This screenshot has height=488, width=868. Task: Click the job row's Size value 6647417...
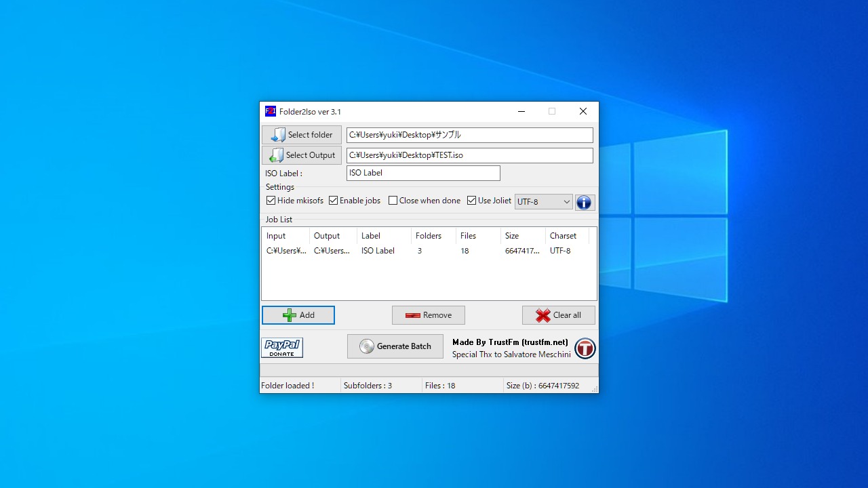coord(522,251)
